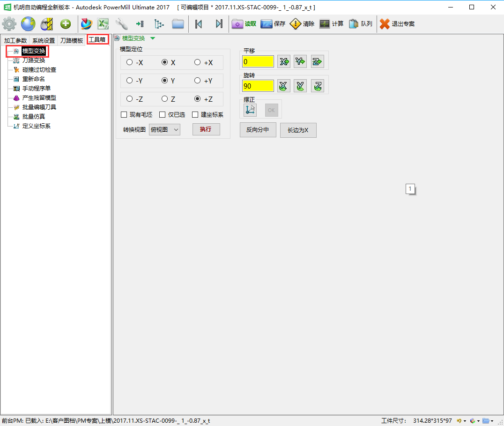Viewport: 504px width, 426px height.
Task: Click 清除 (clear) warning button
Action: click(x=302, y=24)
